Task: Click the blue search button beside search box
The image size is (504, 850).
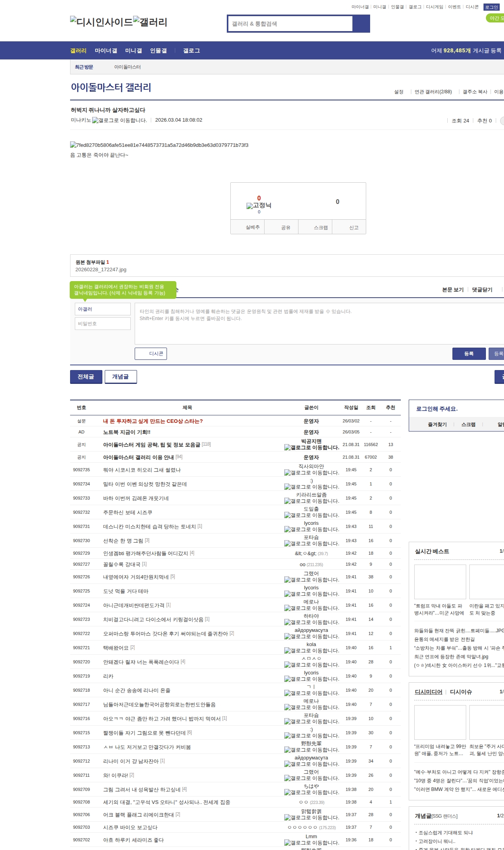Action: point(361,24)
